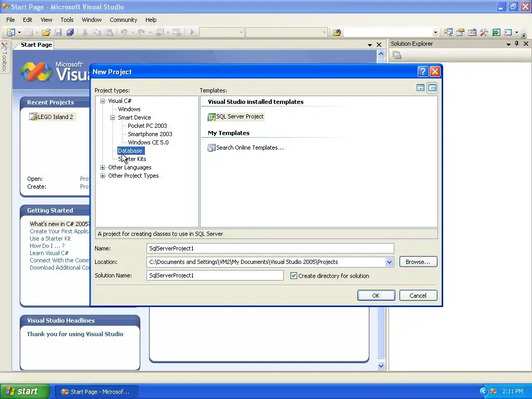The width and height of the screenshot is (532, 399).
Task: Expand the Other Project Types node
Action: coord(102,176)
